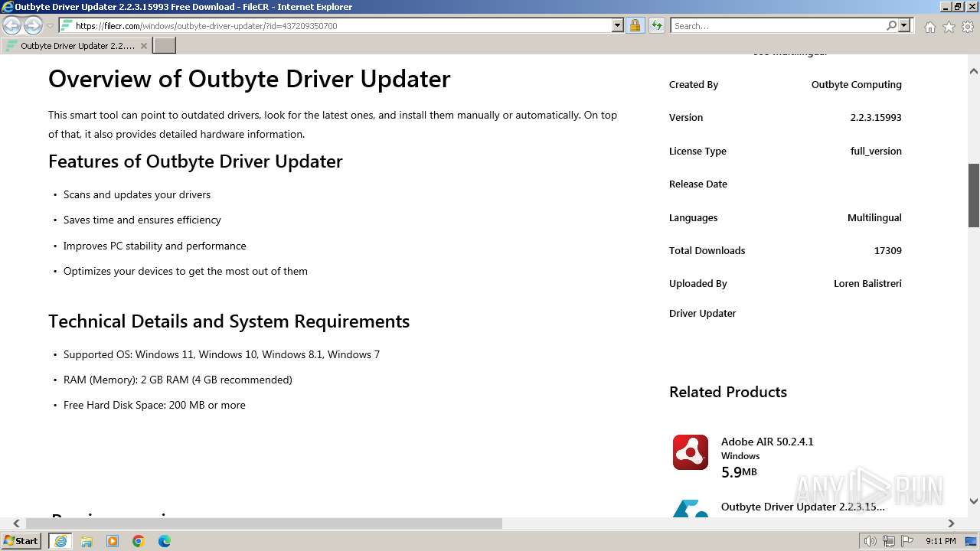Select 'Improves PC stability and performance' bullet
This screenshot has width=980, height=551.
click(155, 246)
